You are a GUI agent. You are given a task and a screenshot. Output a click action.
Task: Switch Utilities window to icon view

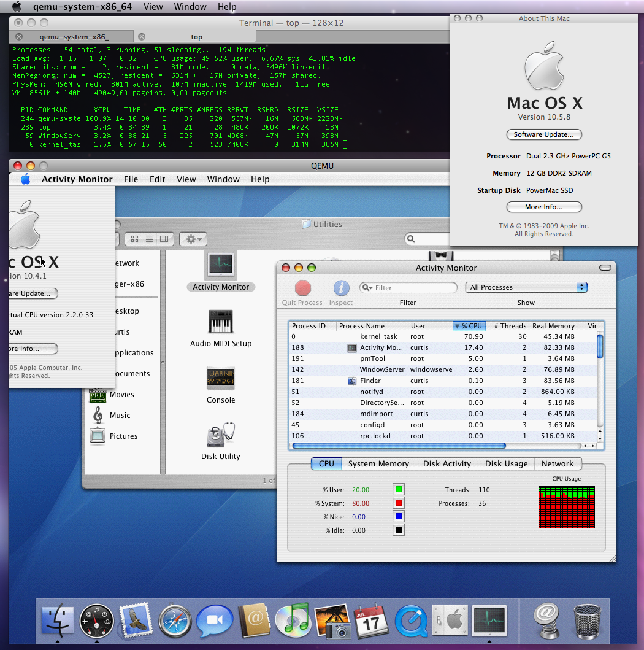click(x=134, y=239)
